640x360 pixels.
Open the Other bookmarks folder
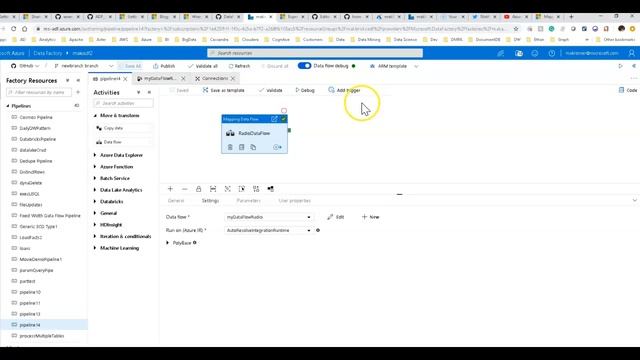click(x=616, y=40)
